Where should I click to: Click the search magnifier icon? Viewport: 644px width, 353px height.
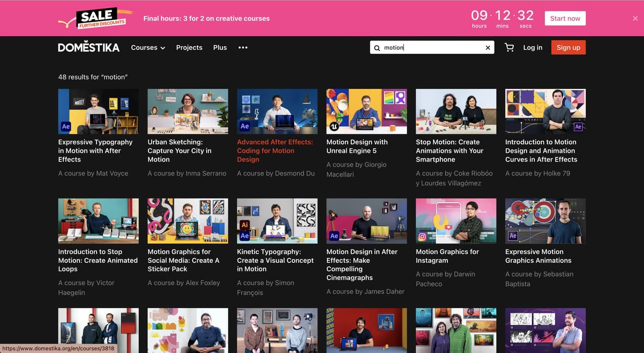click(377, 48)
